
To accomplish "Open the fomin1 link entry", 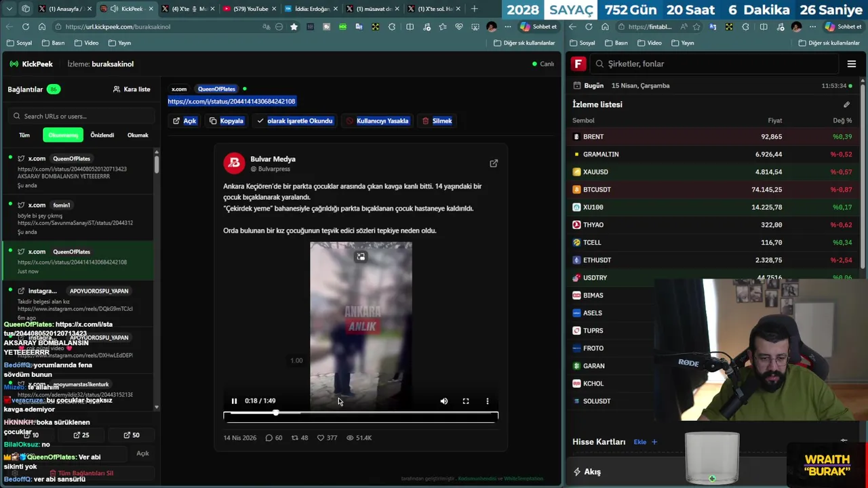I will click(78, 218).
